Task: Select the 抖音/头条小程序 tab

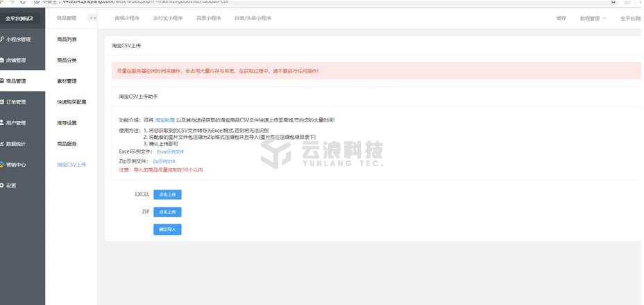Action: click(253, 18)
